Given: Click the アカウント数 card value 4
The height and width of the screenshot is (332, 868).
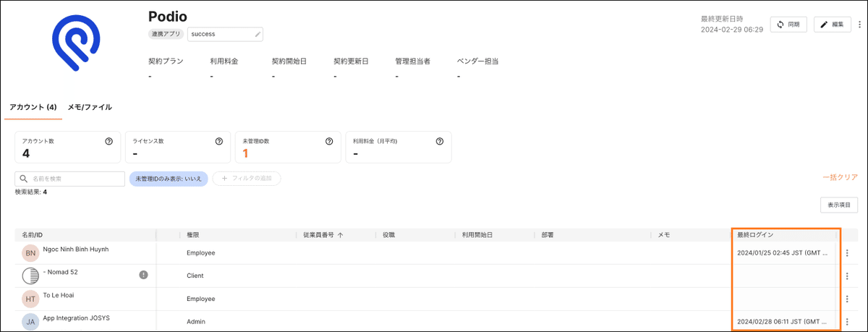Looking at the screenshot, I should tap(26, 153).
